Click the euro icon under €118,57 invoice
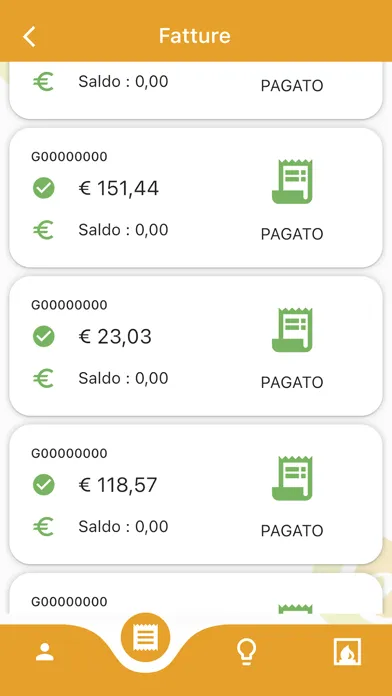This screenshot has height=696, width=392. coord(43,526)
